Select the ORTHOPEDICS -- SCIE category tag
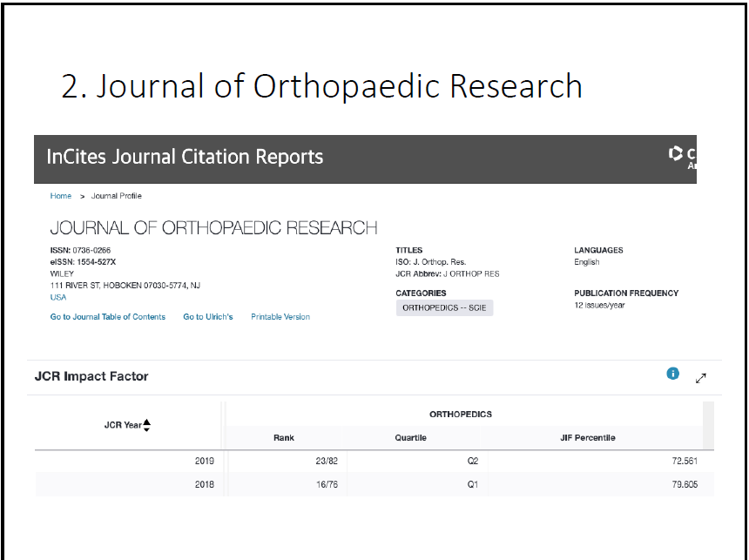This screenshot has width=749, height=560. coord(444,307)
